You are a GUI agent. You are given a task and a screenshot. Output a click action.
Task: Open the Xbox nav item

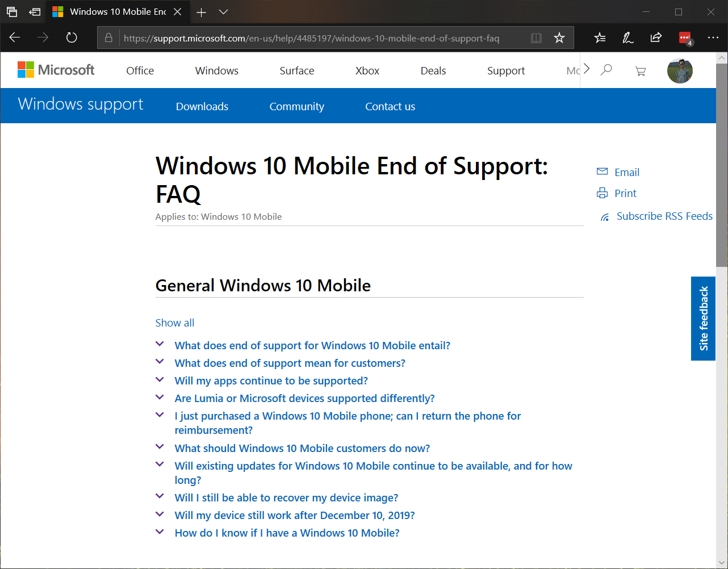click(x=367, y=70)
